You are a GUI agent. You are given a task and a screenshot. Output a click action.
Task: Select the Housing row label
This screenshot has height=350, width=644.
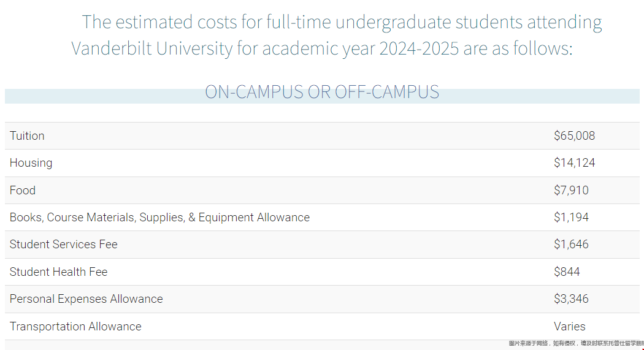[x=31, y=163]
